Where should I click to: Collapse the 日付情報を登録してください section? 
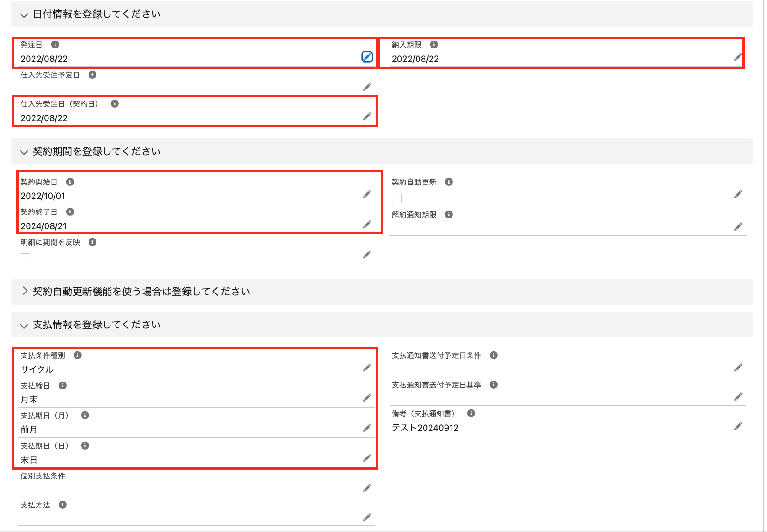point(24,15)
